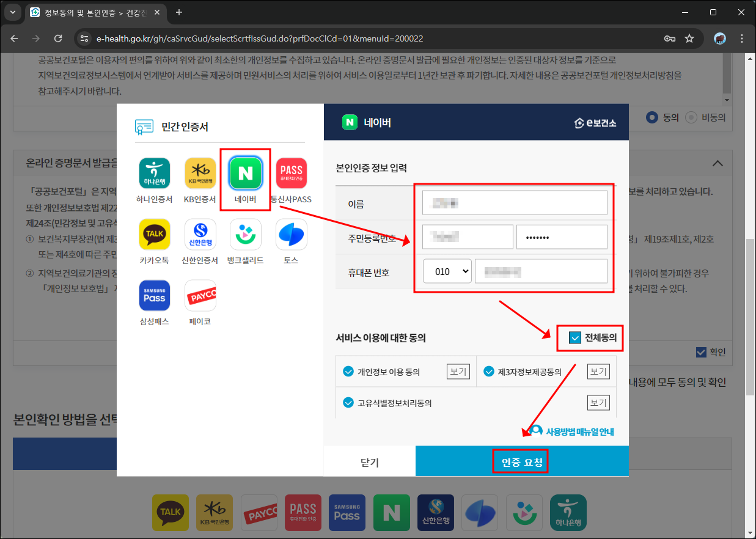Click the 이름 input field
Screen dimensions: 756x539
point(515,203)
